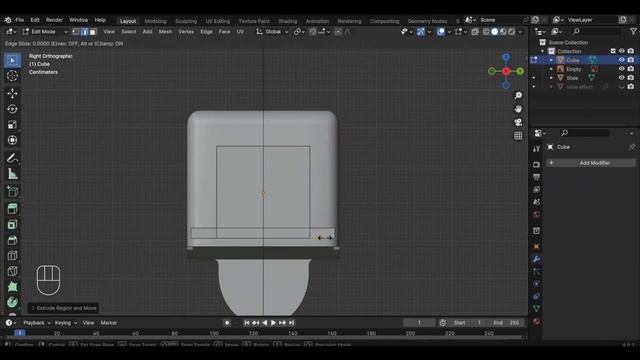Activate the Loop Cut tool
Viewport: 640px width, 360px height.
[x=12, y=256]
